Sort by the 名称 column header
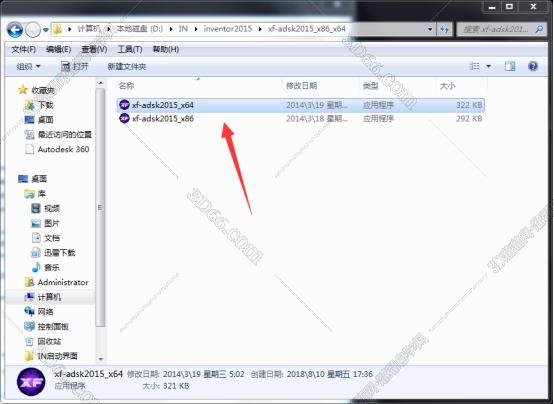Screen dimensions: 554x404 [x=126, y=86]
